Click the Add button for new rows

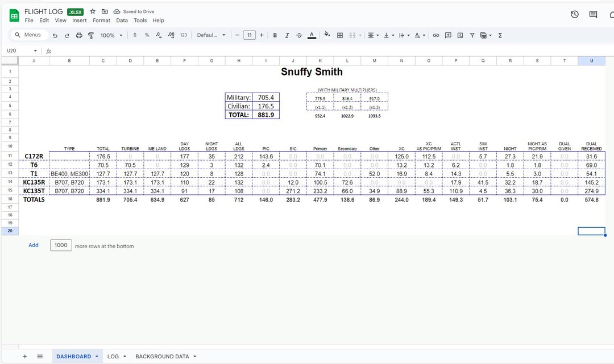click(34, 245)
